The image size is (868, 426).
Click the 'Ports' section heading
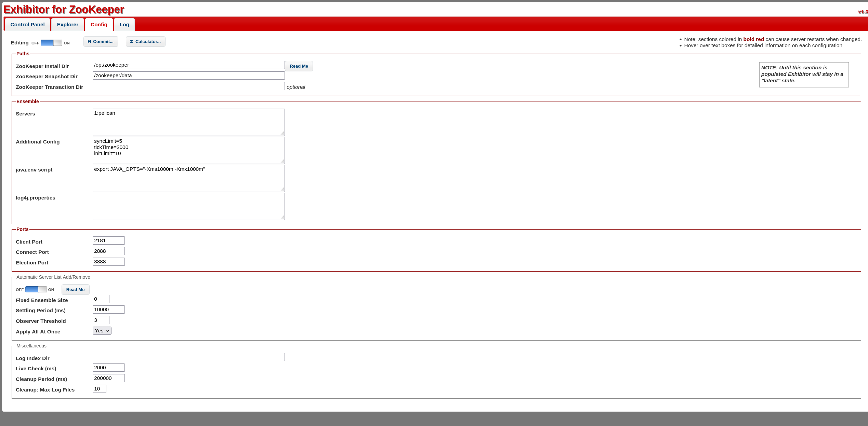tap(23, 229)
